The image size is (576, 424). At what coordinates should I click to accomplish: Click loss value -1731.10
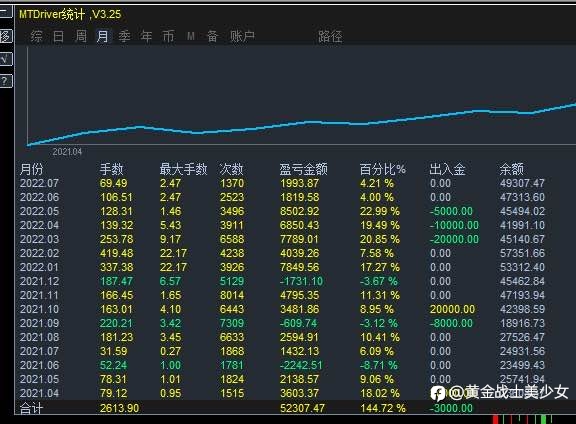pos(301,281)
